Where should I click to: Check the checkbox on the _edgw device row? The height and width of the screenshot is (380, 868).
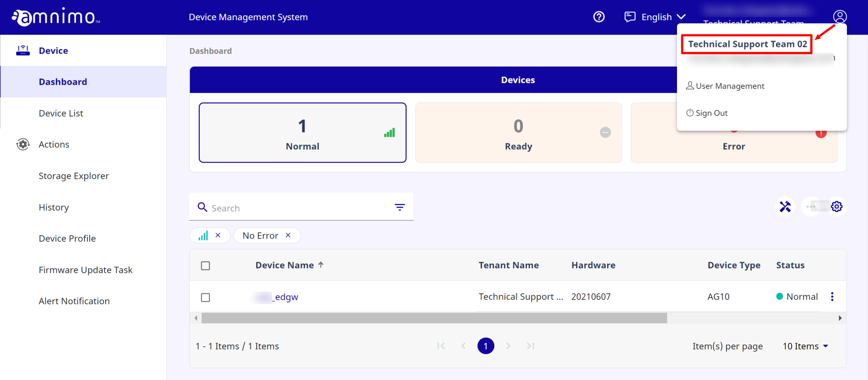(x=206, y=297)
